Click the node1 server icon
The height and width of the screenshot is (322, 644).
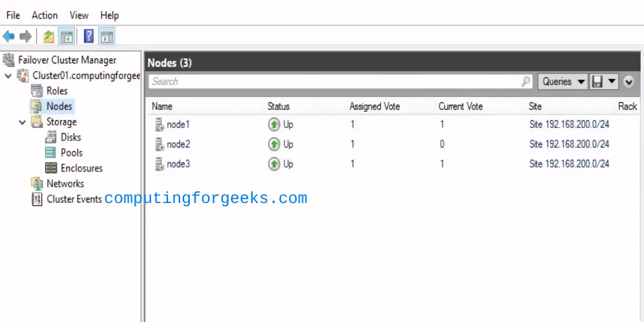[x=159, y=124]
